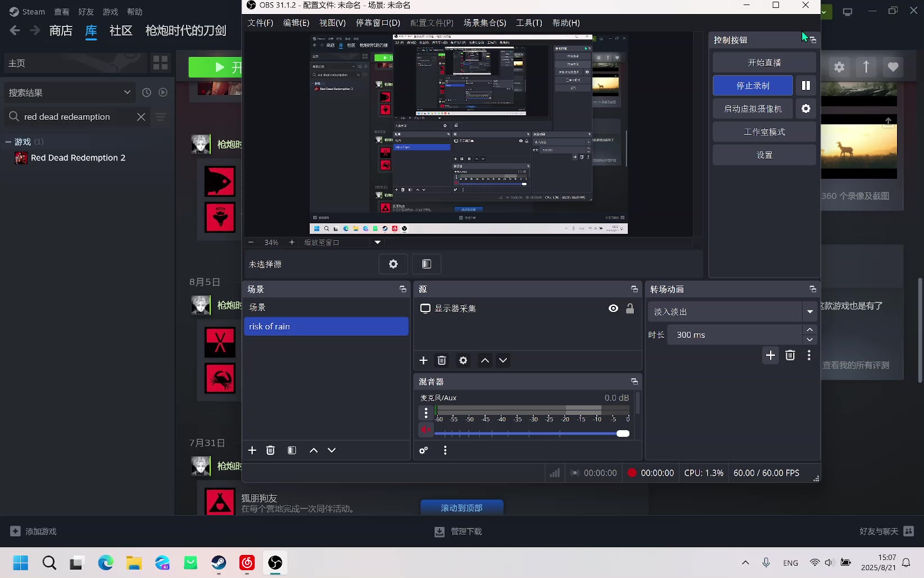Open transition properties three-dot menu
Viewport: 924px width, 578px height.
809,355
